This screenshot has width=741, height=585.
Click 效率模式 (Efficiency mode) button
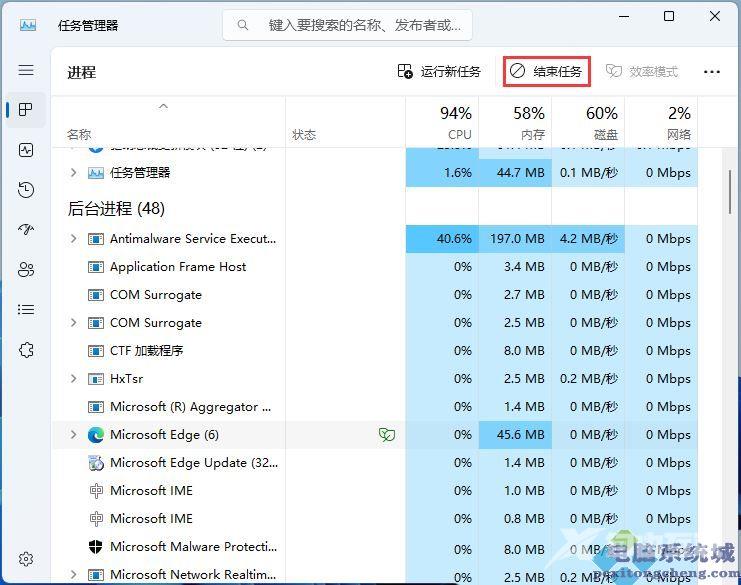pyautogui.click(x=642, y=71)
